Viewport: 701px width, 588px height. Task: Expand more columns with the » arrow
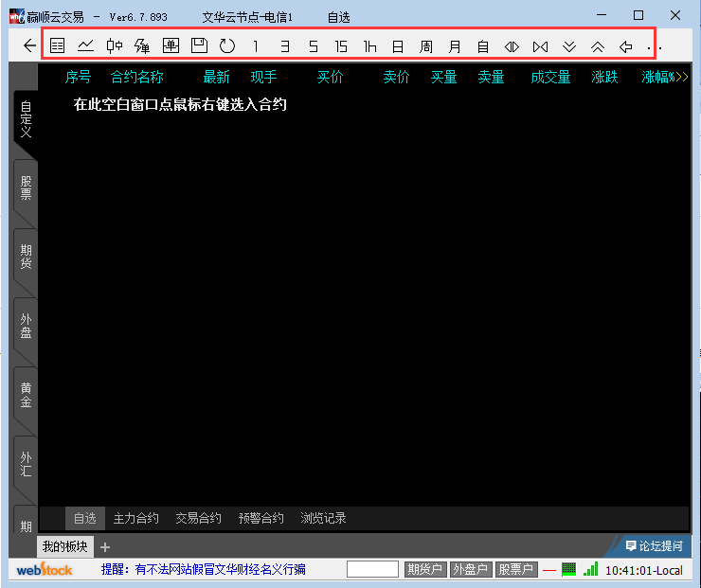coord(678,78)
